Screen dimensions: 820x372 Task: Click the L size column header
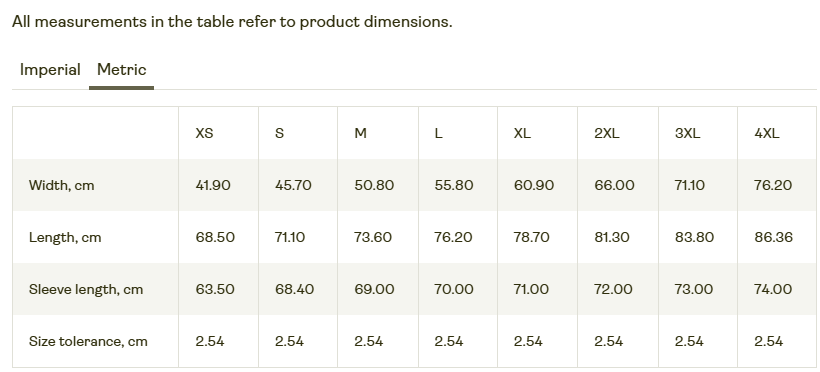438,133
